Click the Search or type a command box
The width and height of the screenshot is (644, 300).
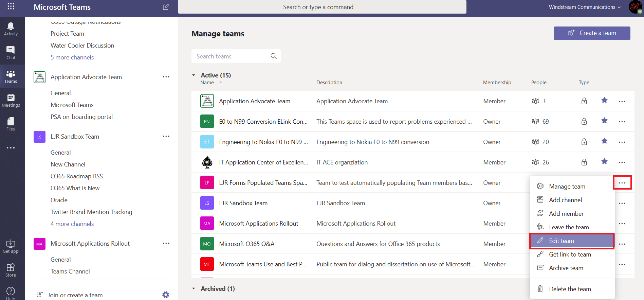pyautogui.click(x=322, y=7)
